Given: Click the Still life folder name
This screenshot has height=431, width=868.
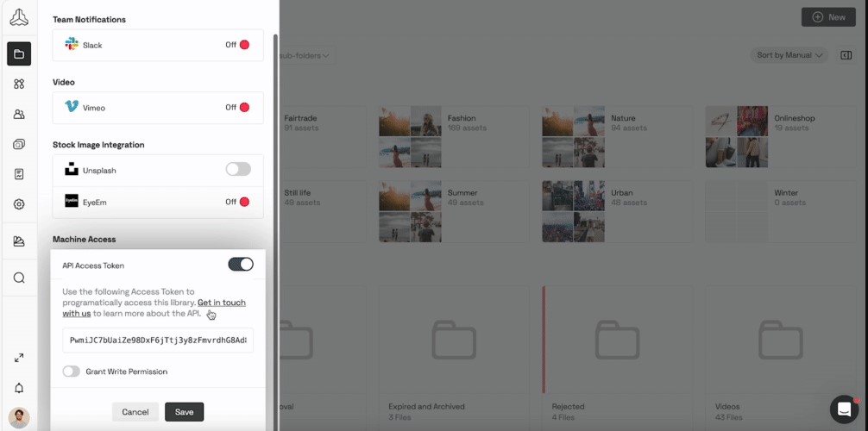Looking at the screenshot, I should pos(298,192).
